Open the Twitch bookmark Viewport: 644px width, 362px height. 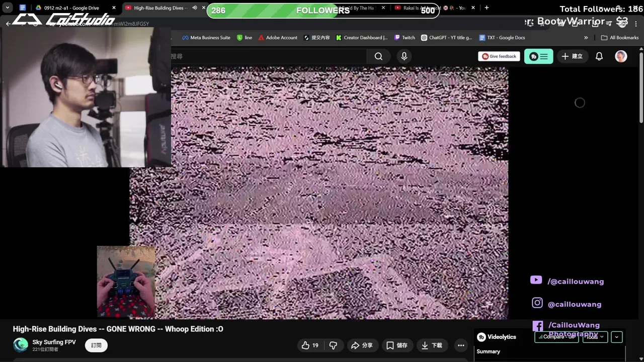[405, 38]
